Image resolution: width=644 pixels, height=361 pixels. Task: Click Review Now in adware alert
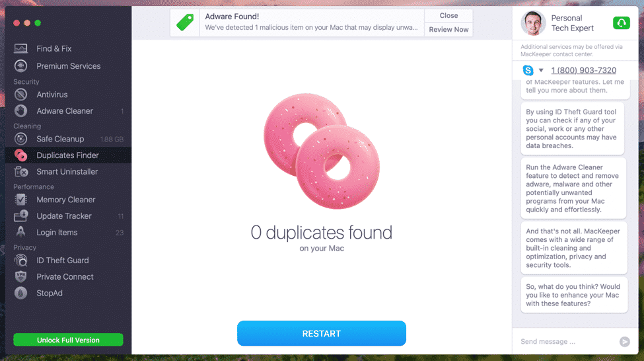(448, 30)
